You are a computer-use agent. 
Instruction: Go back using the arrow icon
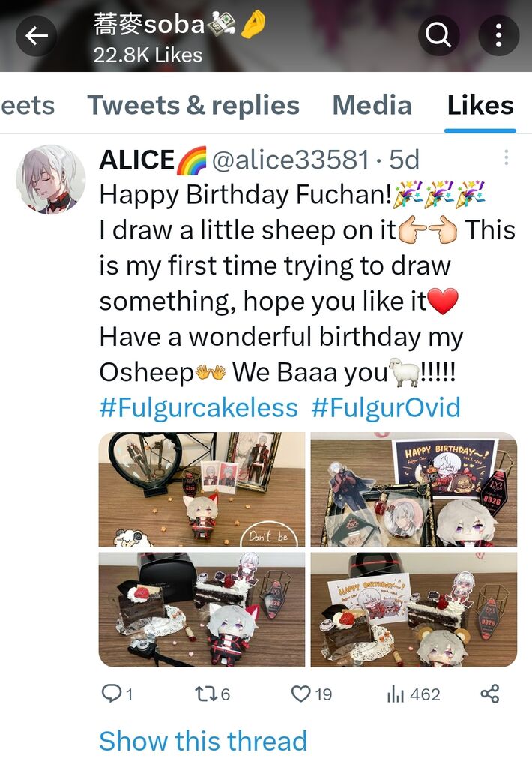click(36, 36)
